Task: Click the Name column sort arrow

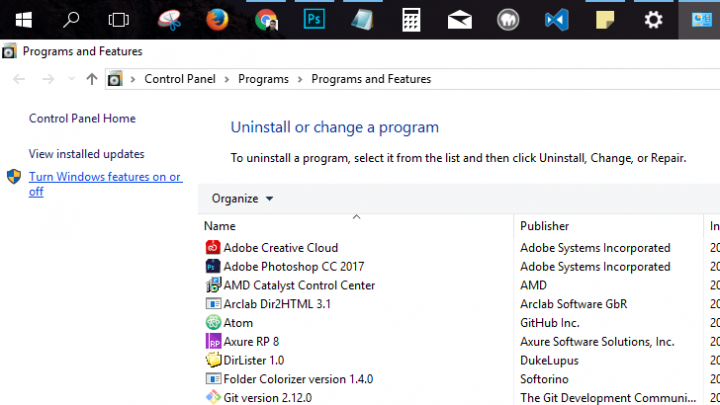Action: pos(356,217)
